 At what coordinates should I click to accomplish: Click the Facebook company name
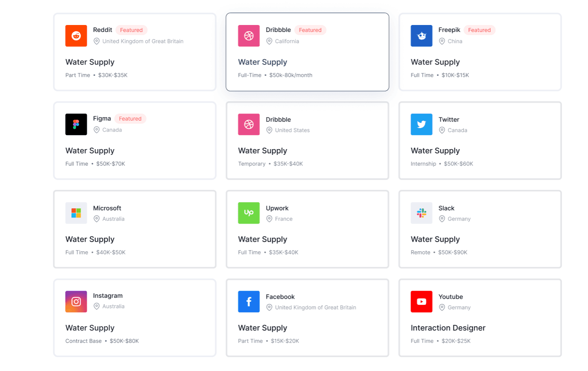click(x=280, y=297)
